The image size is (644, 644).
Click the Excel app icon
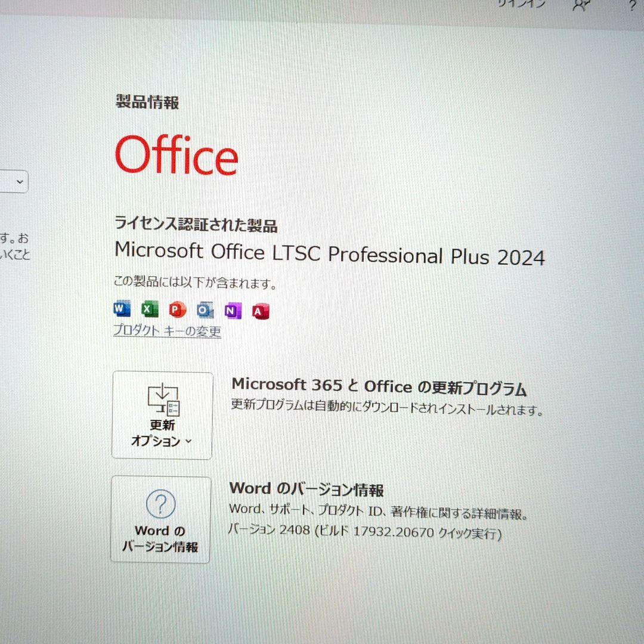tap(150, 309)
